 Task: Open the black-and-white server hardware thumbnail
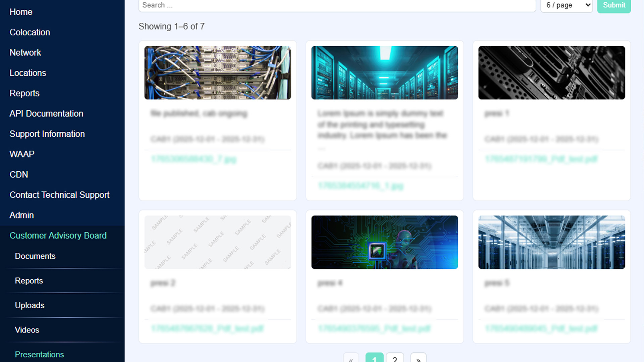(x=551, y=72)
